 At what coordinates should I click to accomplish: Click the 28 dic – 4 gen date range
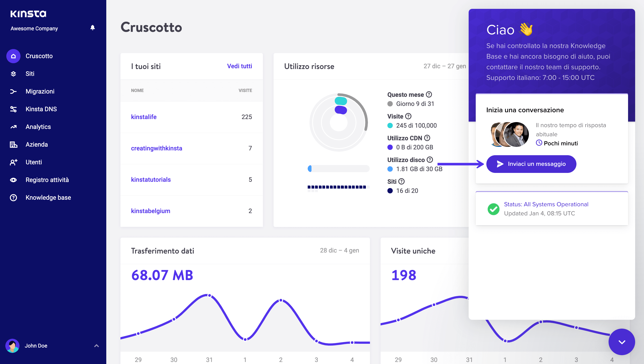point(339,251)
